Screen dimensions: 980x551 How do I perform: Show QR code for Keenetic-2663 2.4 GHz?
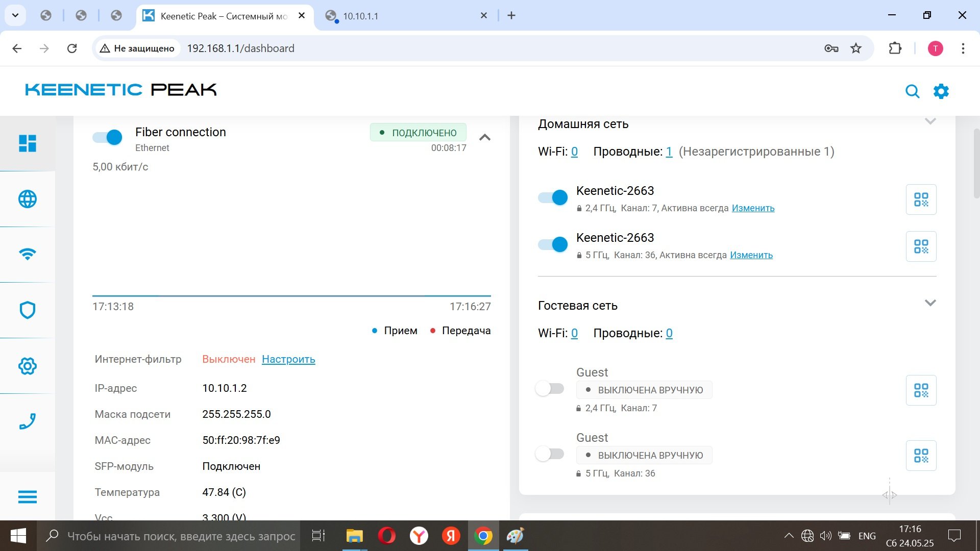[x=921, y=199]
